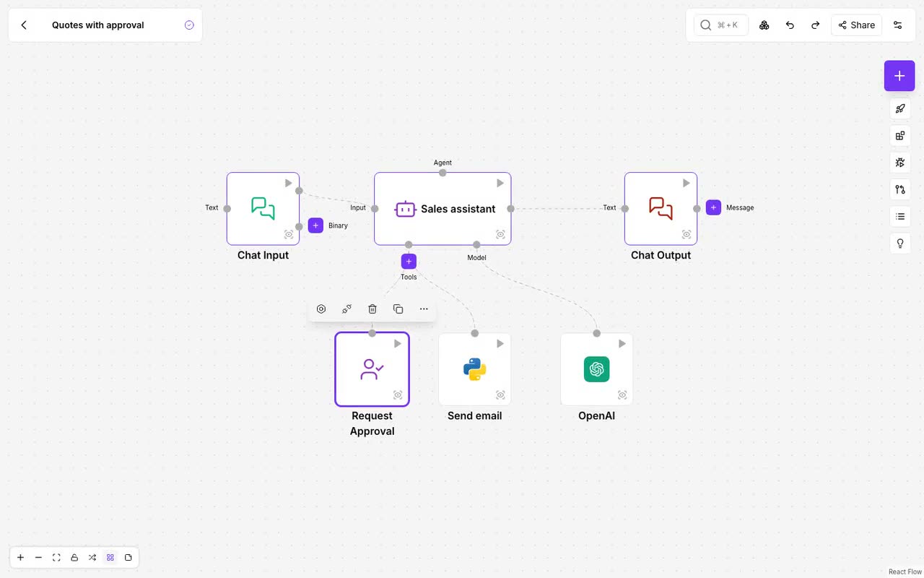Image resolution: width=924 pixels, height=578 pixels.
Task: Toggle the canvas lock icon at bottom left
Action: pyautogui.click(x=74, y=558)
